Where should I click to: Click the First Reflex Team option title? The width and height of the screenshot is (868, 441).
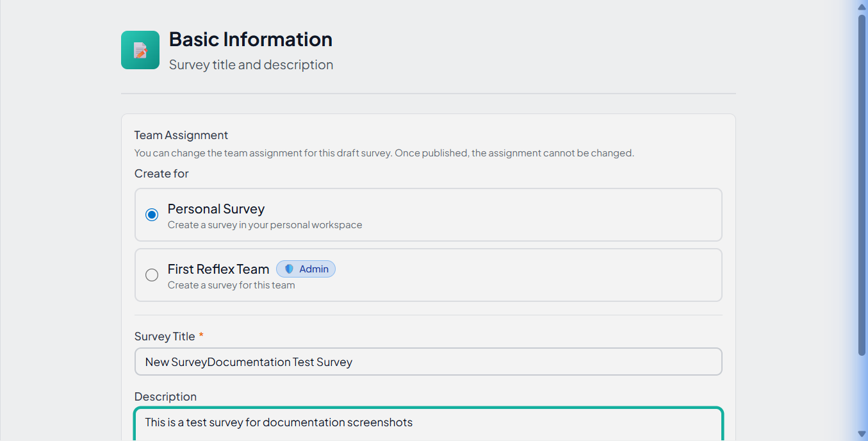(218, 269)
